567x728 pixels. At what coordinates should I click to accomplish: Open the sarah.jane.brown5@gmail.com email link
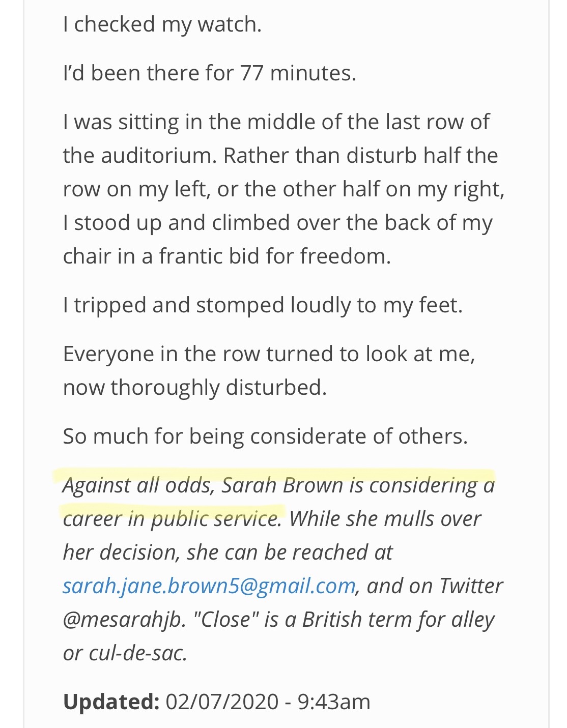click(x=209, y=586)
